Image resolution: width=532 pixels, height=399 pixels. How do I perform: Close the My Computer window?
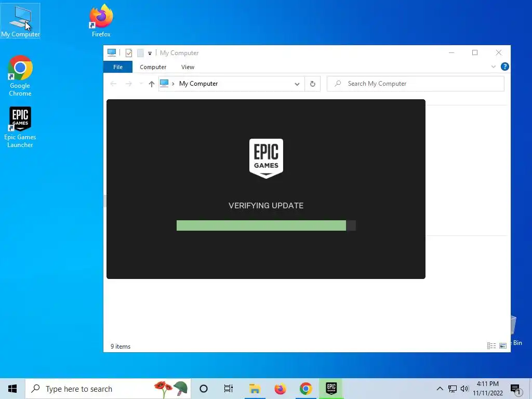[x=498, y=52]
